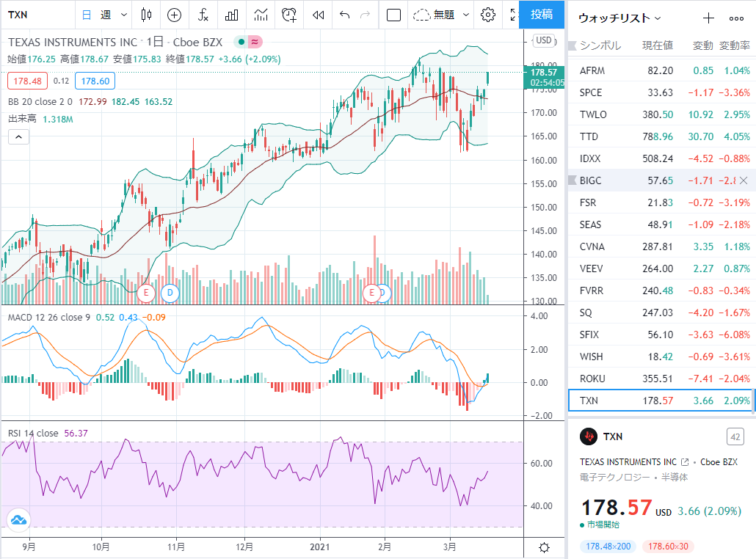Click the 178.48×200 bid pill
Viewport: 756px width, 559px height.
608,546
